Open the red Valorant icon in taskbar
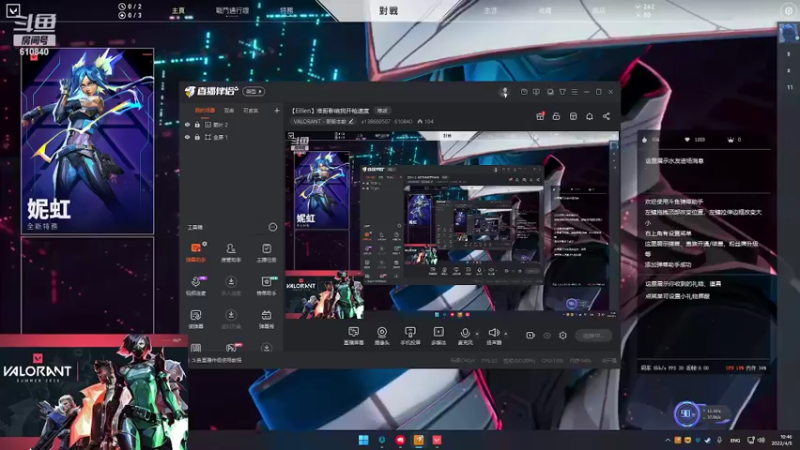Viewport: 800px width, 450px height. pyautogui.click(x=437, y=440)
